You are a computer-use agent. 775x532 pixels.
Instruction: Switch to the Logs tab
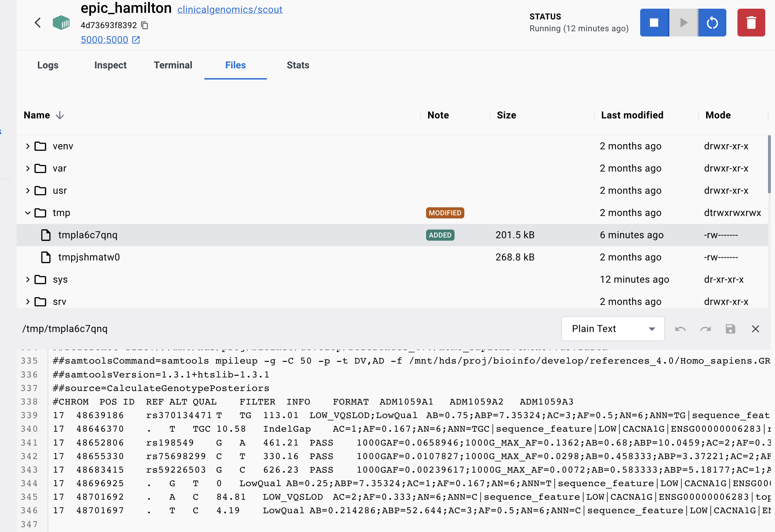pos(48,65)
